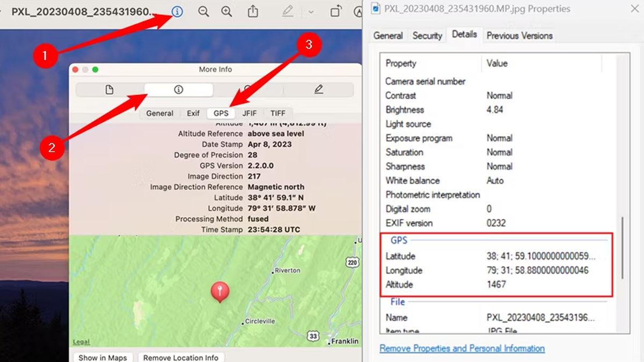Expand the Markup dropdown chevron
Screen dimensions: 644x362
point(311,11)
